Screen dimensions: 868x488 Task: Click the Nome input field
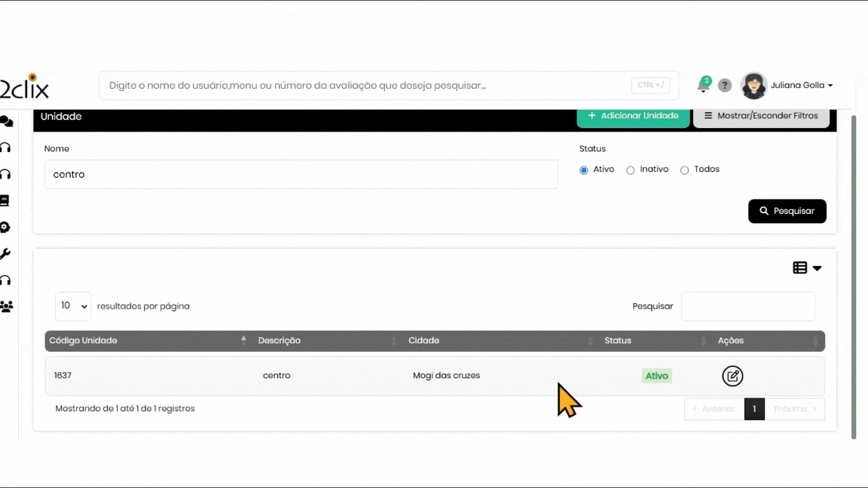[x=301, y=175]
